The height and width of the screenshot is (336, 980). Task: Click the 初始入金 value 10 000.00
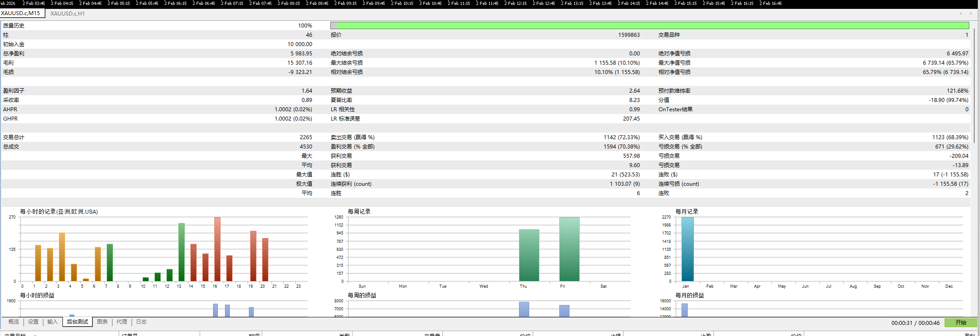pos(300,44)
